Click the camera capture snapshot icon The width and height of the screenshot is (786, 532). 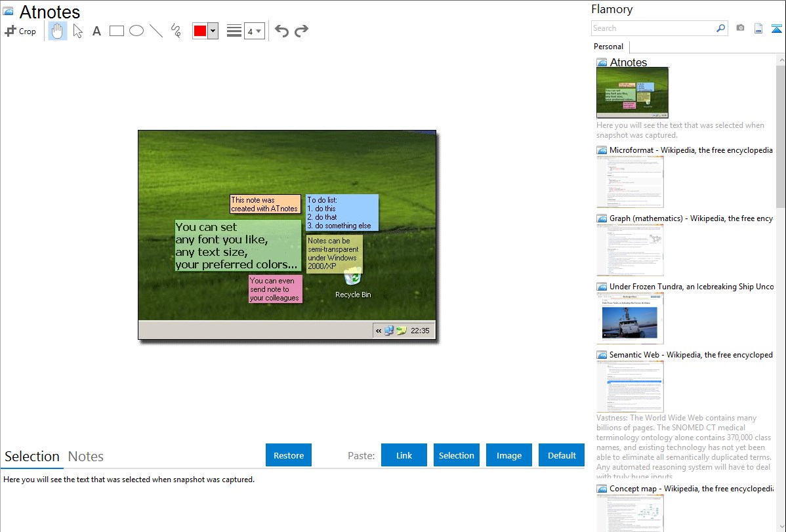740,28
